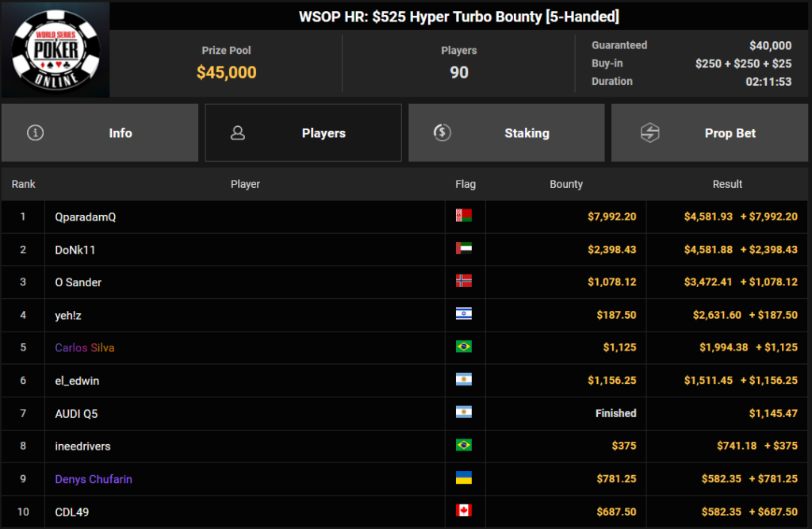This screenshot has height=529, width=812.
Task: Click DoNk11's result $4,581.88
Action: point(708,250)
